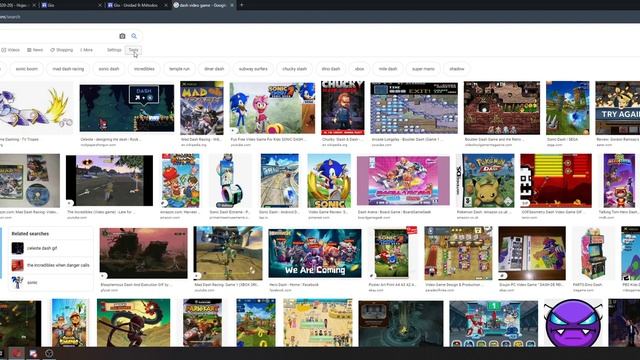
Task: Open the Chucky poster thumbnail
Action: (x=342, y=108)
